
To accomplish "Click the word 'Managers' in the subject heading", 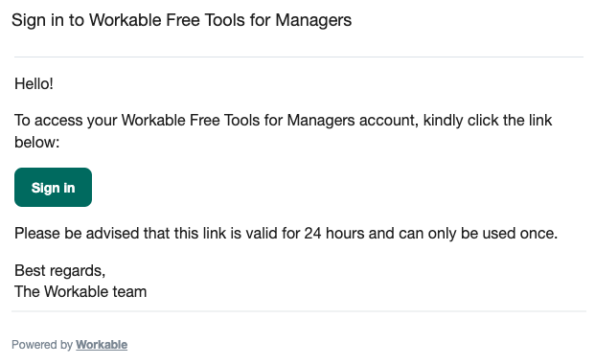I will pos(313,20).
